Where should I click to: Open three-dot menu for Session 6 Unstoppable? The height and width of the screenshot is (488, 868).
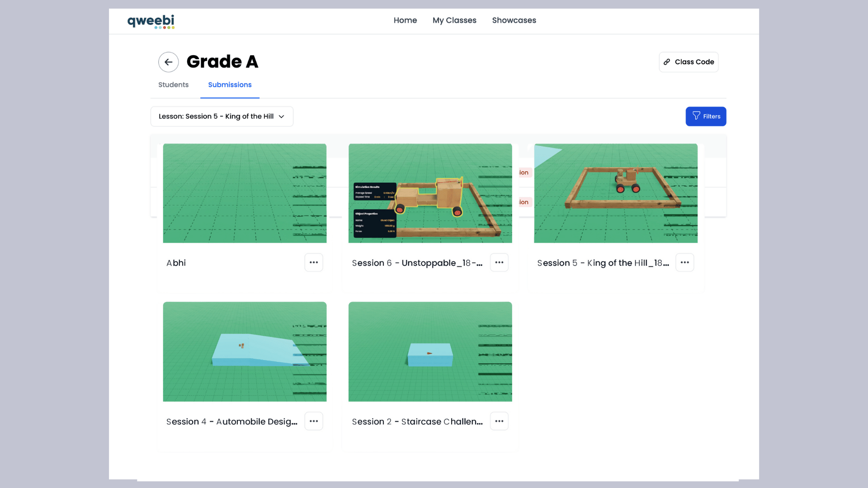(x=499, y=263)
